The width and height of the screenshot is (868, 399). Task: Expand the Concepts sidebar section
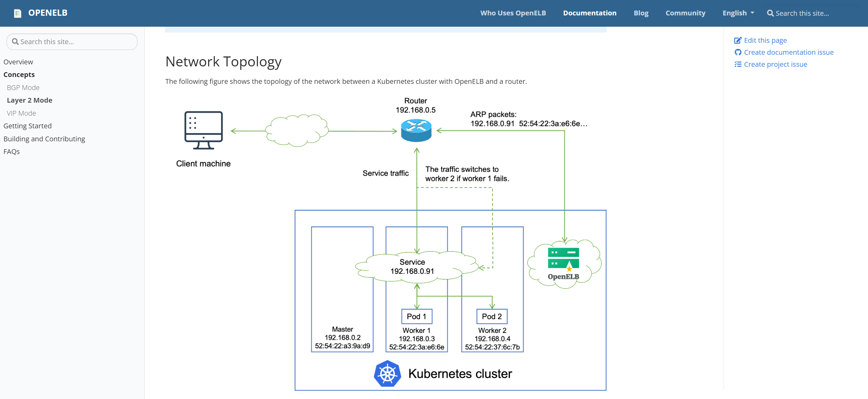(x=19, y=74)
